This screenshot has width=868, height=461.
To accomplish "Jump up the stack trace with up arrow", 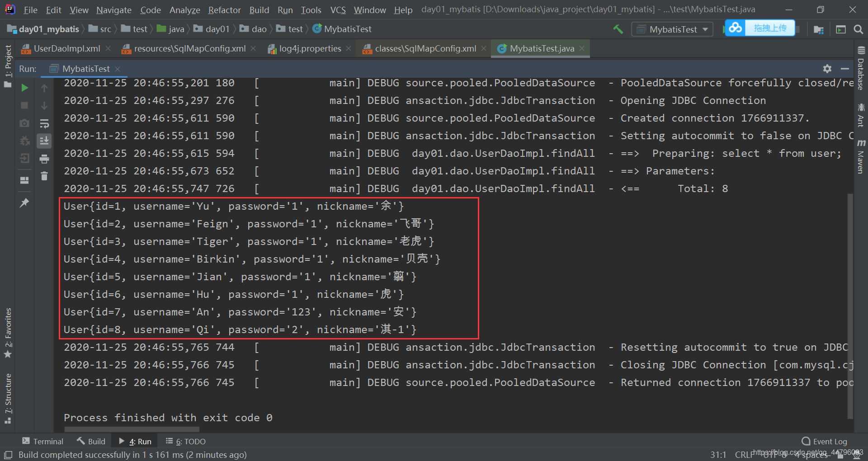I will [44, 88].
